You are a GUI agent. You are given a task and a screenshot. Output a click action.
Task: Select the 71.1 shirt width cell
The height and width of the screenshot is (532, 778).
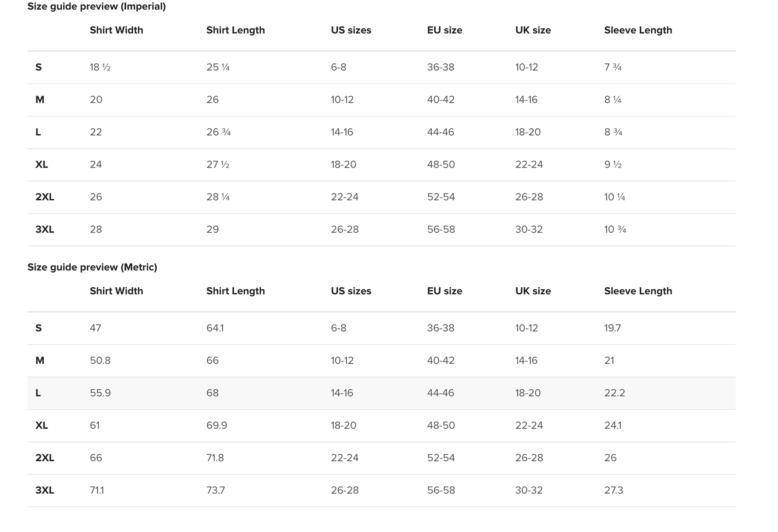click(x=97, y=490)
